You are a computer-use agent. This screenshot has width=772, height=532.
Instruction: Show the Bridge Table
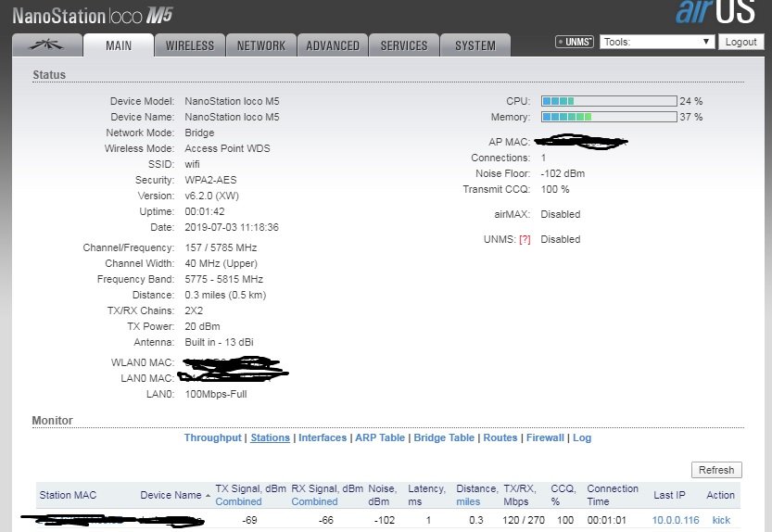444,437
